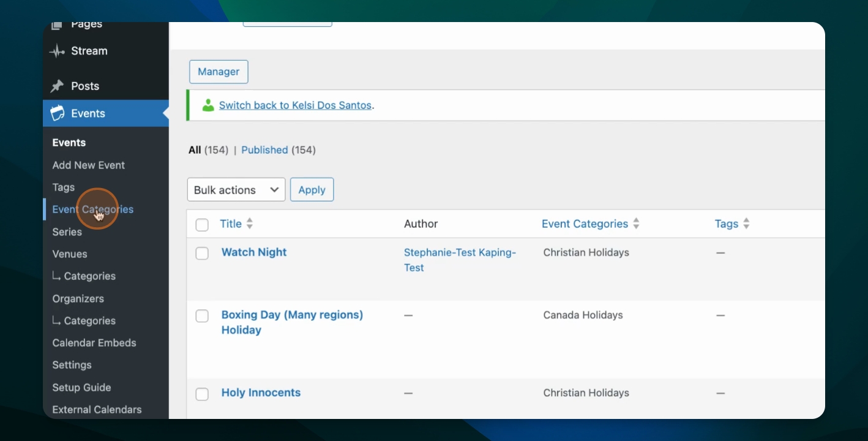Screen dimensions: 868x441
Task: Open the Organizers submenu item
Action: point(78,299)
